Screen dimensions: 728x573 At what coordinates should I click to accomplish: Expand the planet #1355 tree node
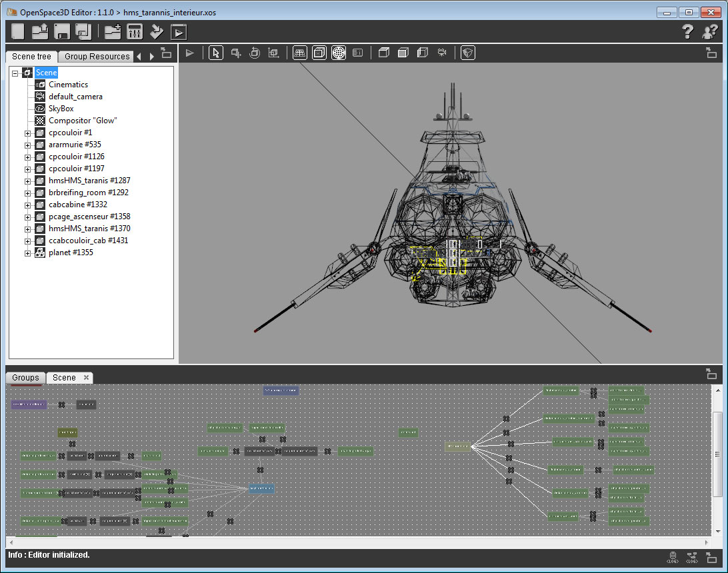point(28,253)
